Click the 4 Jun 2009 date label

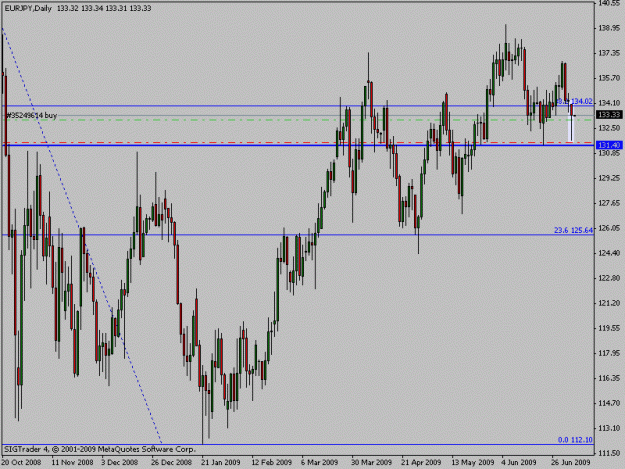point(519,462)
